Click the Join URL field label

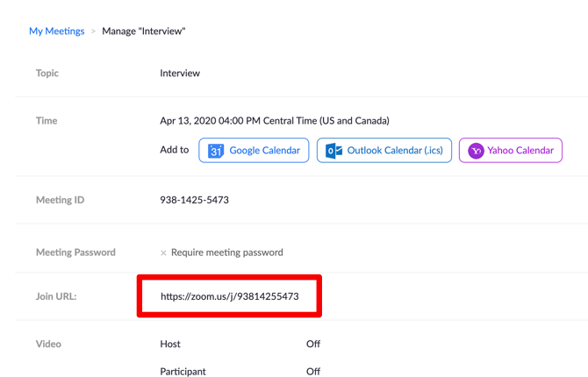coord(56,296)
